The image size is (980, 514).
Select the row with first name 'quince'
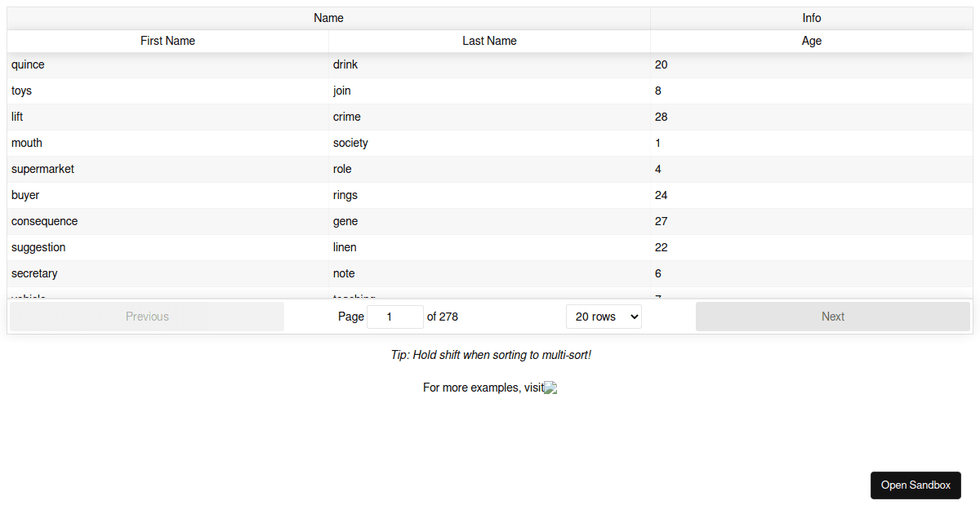(x=28, y=64)
